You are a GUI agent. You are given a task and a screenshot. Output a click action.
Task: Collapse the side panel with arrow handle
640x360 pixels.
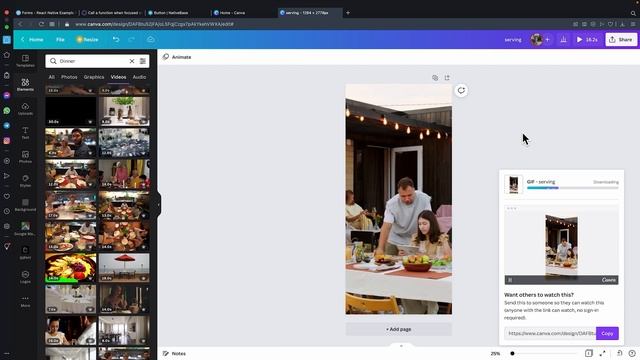pyautogui.click(x=159, y=204)
